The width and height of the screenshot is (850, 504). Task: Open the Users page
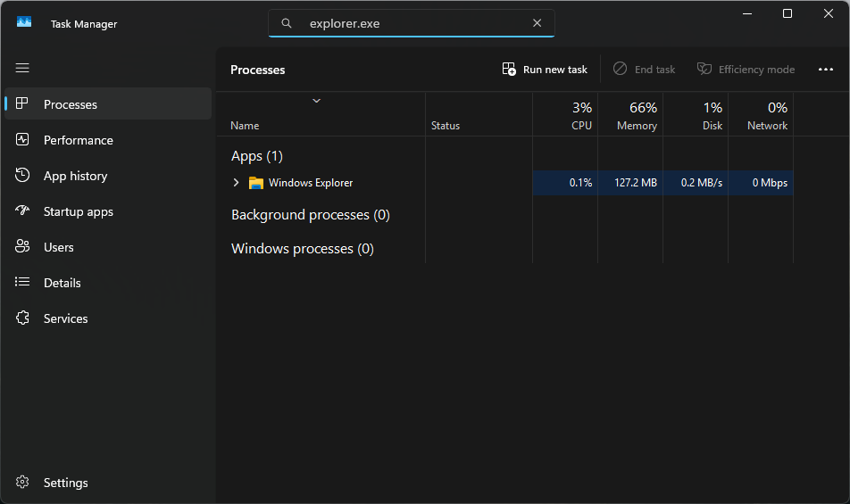pyautogui.click(x=58, y=247)
